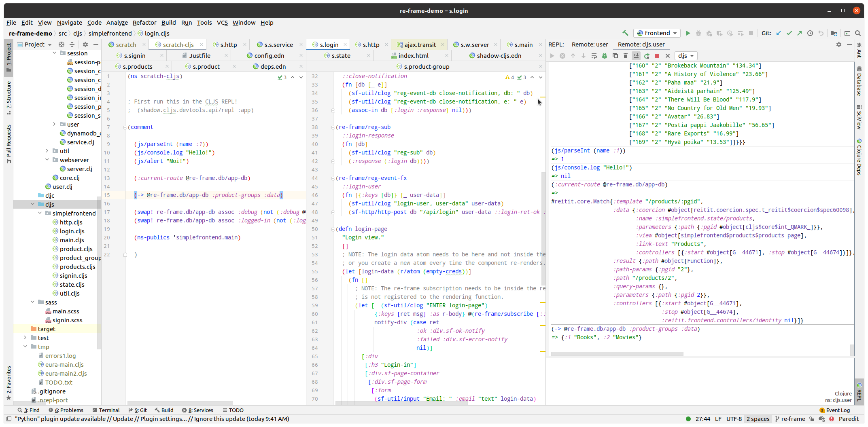
Task: Stop the REPL via the red square icon
Action: point(656,56)
